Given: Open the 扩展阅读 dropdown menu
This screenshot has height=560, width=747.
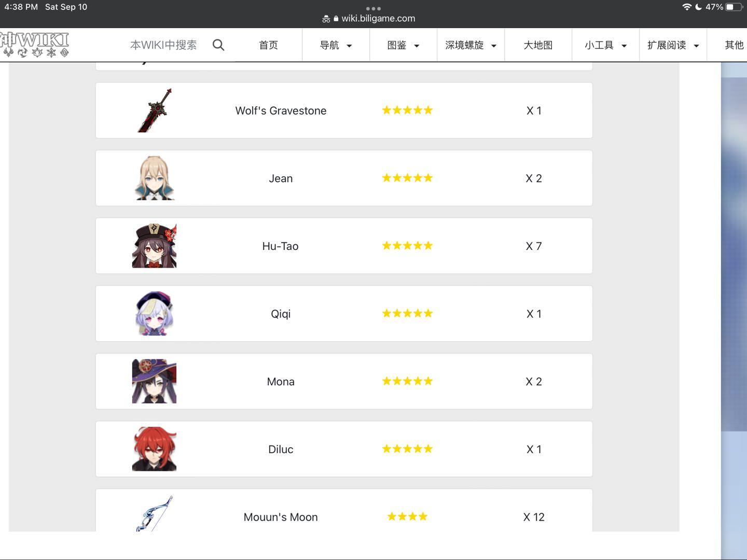Looking at the screenshot, I should pyautogui.click(x=673, y=45).
